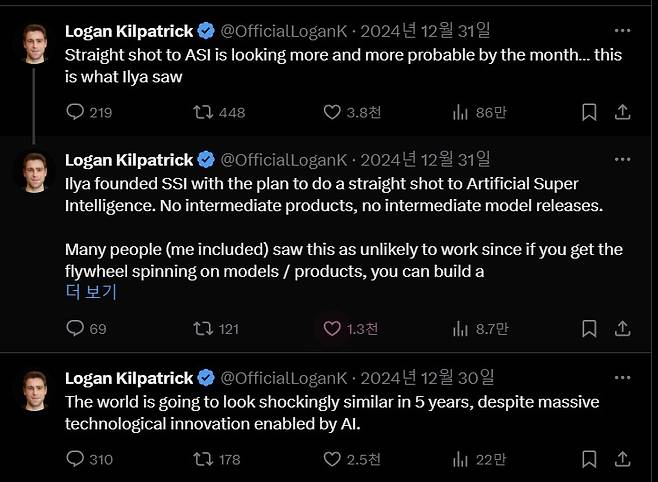Screen dimensions: 658x482
Task: Retweet the 'Straight shot to ASI' tweet
Action: 202,112
